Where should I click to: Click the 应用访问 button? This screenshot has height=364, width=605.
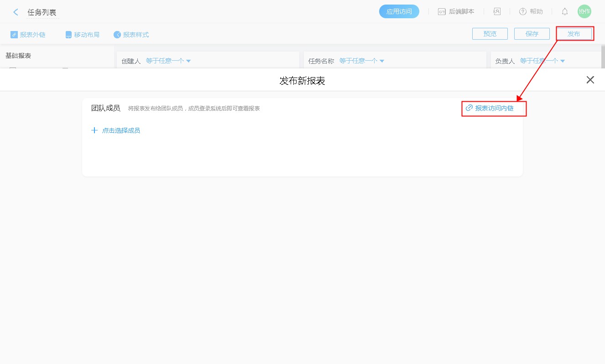[x=399, y=12]
